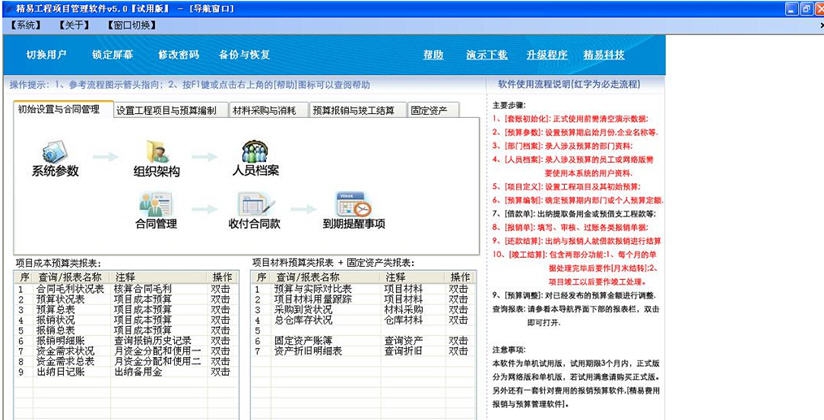
Task: Click the [项目定义] step text
Action: pyautogui.click(x=566, y=187)
